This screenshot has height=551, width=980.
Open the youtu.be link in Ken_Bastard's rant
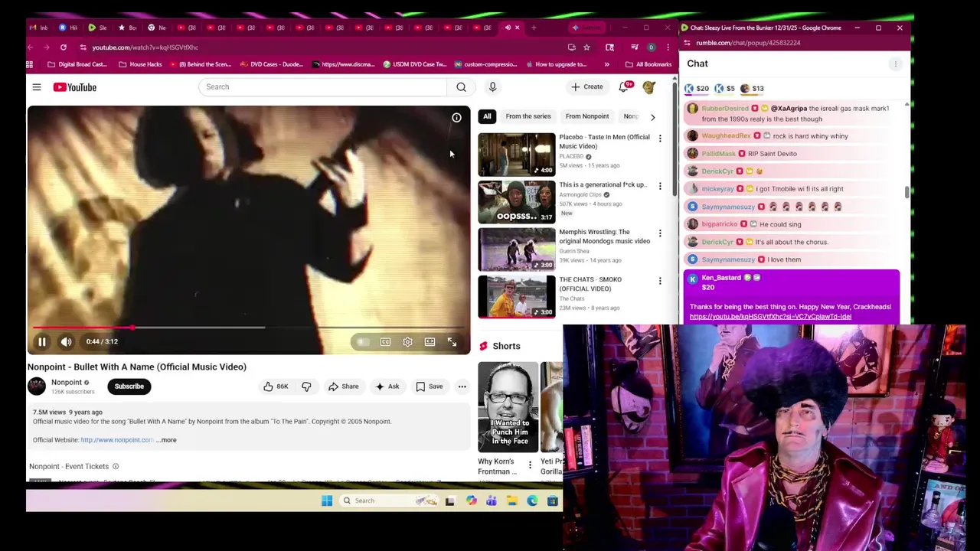pos(770,316)
